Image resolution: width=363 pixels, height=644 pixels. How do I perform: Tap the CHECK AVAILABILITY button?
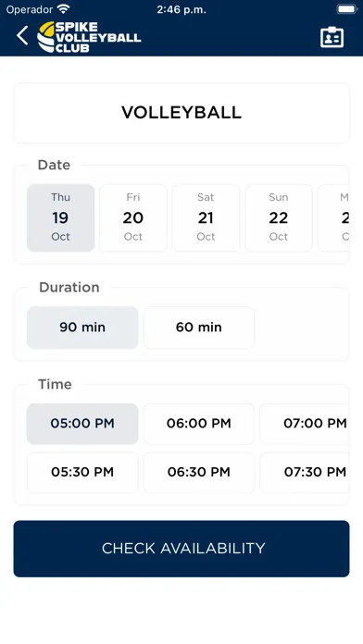point(181,549)
